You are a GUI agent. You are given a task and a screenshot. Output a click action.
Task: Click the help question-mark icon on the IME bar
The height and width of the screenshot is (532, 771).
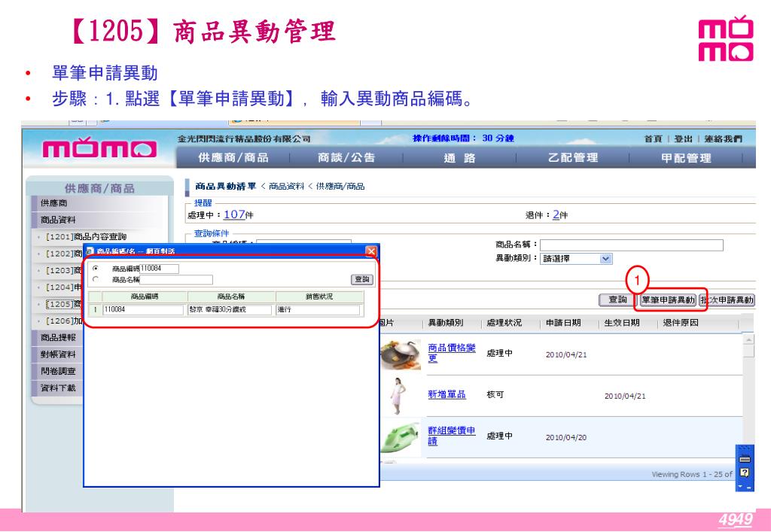tap(745, 473)
